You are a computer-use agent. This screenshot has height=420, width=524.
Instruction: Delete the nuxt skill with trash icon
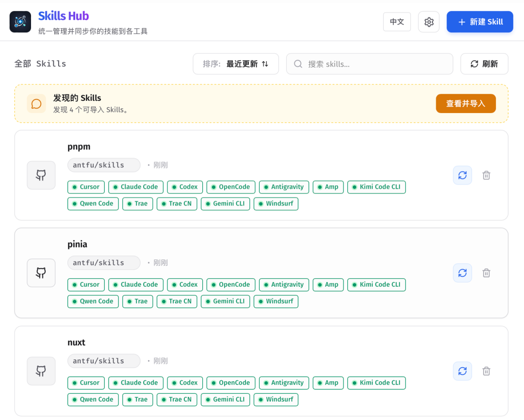[x=486, y=371]
